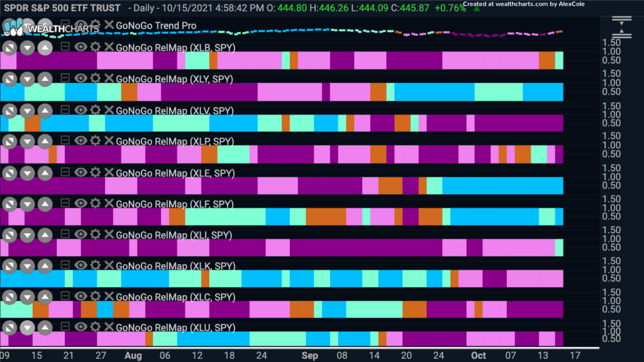Maximize the XLP RelMap pane
Image resolution: width=644 pixels, height=362 pixels.
click(x=9, y=141)
